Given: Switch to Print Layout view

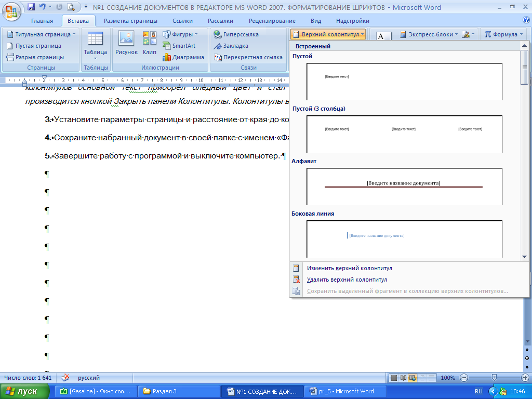Looking at the screenshot, I should click(394, 378).
